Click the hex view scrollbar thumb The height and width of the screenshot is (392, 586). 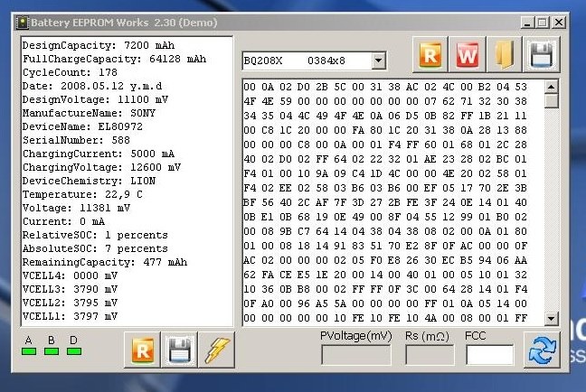(552, 101)
